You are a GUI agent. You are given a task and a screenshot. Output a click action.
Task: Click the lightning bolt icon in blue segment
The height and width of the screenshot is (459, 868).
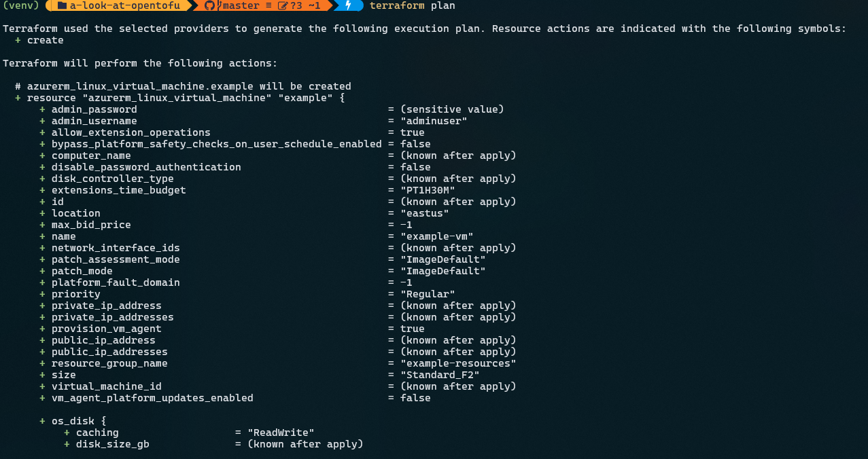349,6
